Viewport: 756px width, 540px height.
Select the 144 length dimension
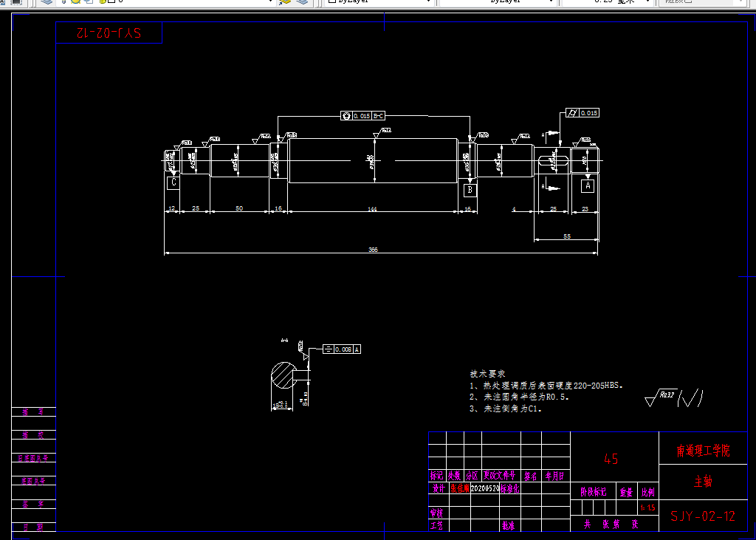pyautogui.click(x=372, y=209)
